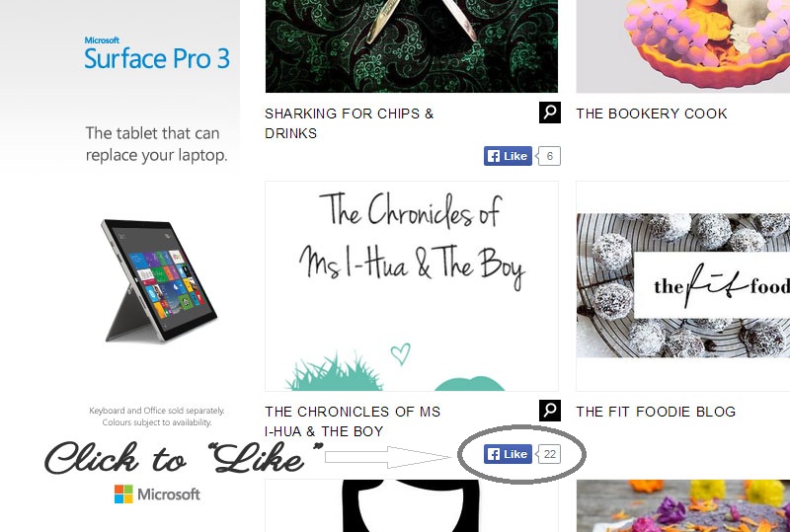Image resolution: width=790 pixels, height=532 pixels.
Task: Click the purple flower cake thumbnail
Action: [683, 505]
